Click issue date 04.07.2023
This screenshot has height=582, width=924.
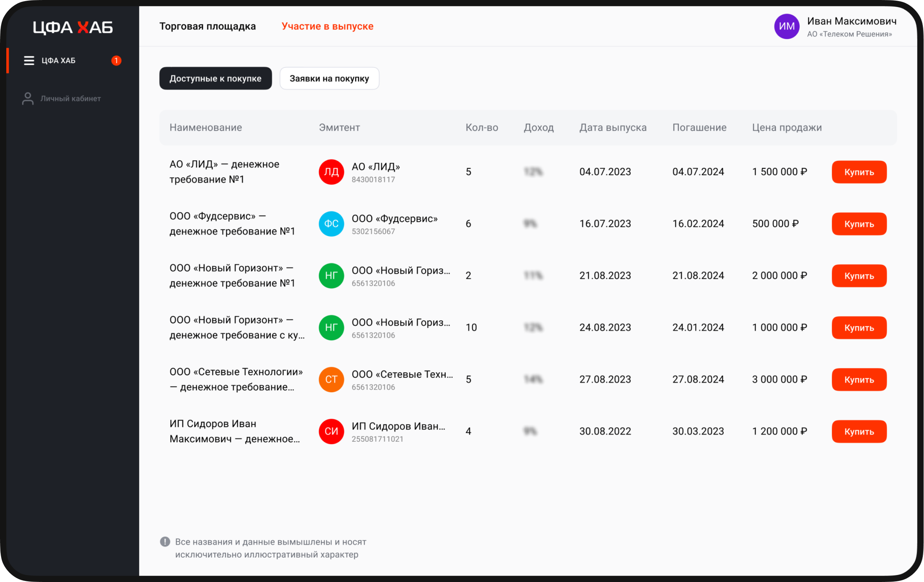(x=605, y=172)
